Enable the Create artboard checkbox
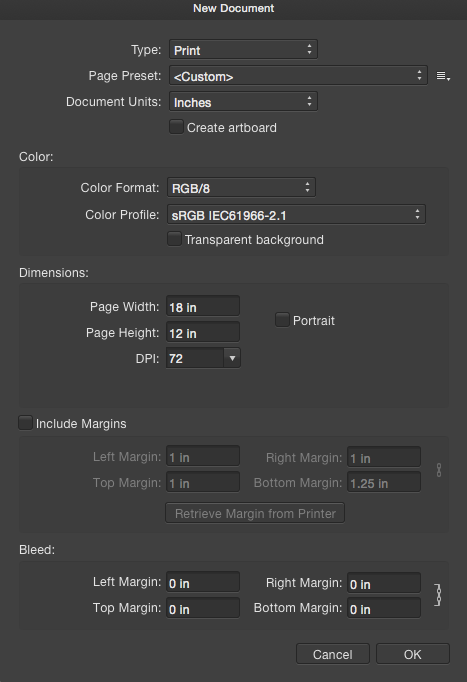Screen dimensions: 467x682 (176, 127)
